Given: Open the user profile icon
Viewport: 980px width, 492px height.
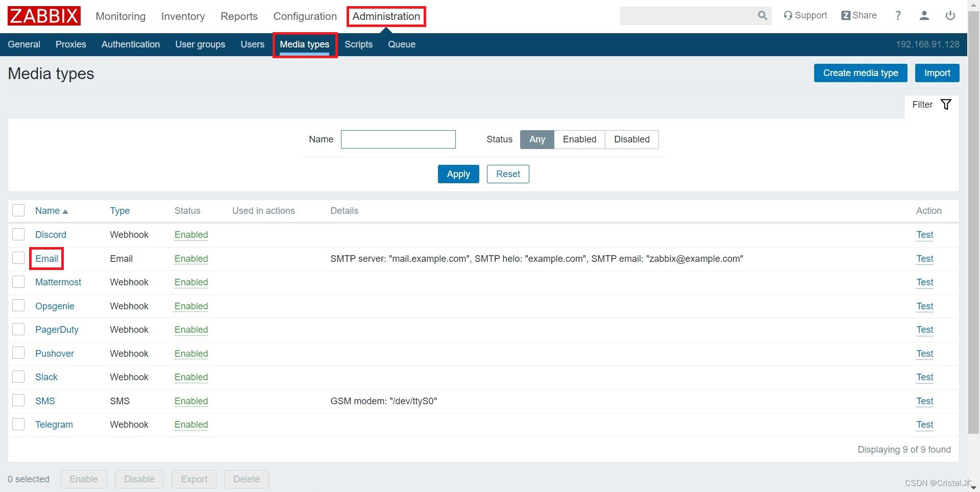Looking at the screenshot, I should 924,16.
